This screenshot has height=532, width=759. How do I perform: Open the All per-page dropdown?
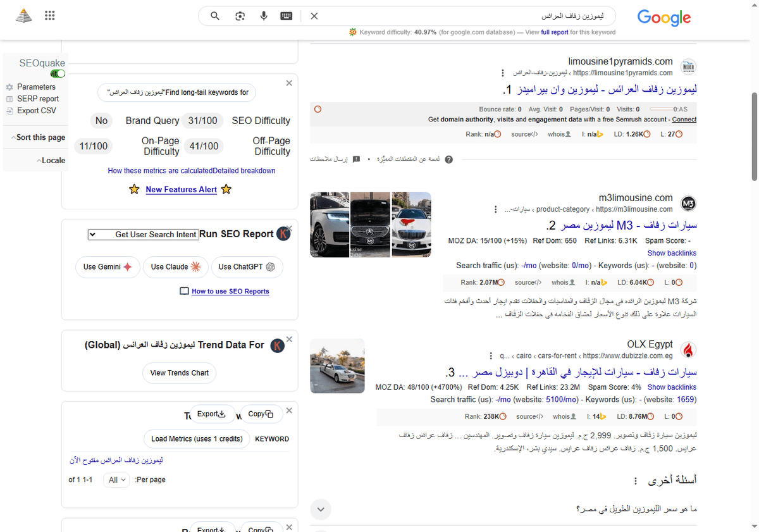(116, 479)
